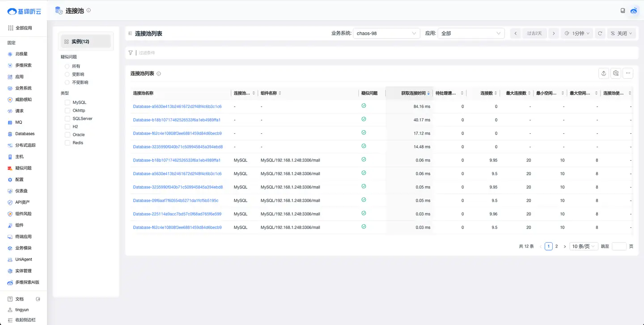The height and width of the screenshot is (325, 644).
Task: Select the 受影响 radio option
Action: click(68, 74)
